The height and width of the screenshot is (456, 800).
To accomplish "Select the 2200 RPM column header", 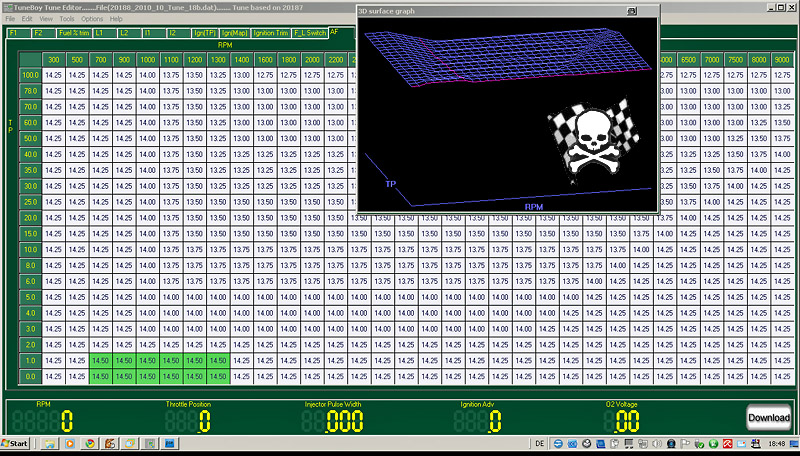I will [x=335, y=60].
